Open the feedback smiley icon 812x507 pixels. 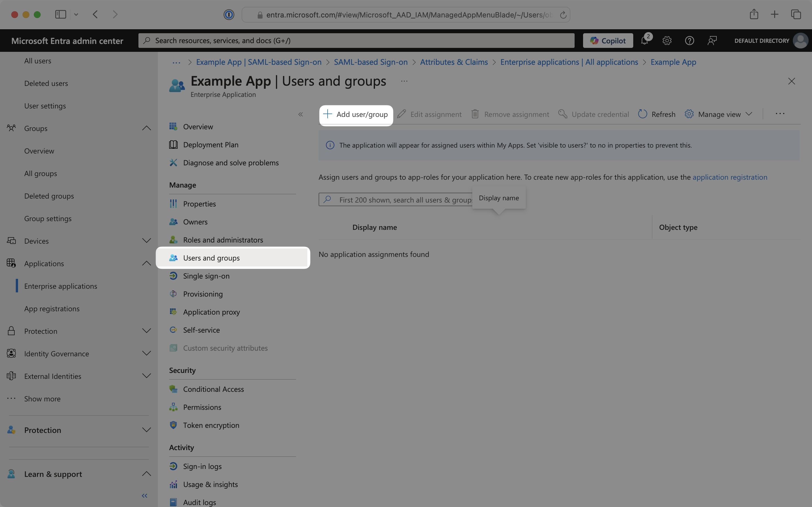pyautogui.click(x=712, y=40)
